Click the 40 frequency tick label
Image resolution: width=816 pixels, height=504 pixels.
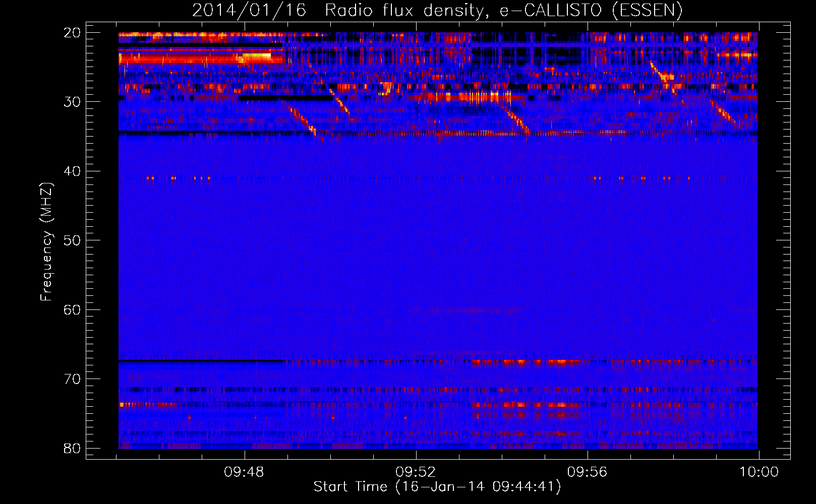pyautogui.click(x=72, y=171)
